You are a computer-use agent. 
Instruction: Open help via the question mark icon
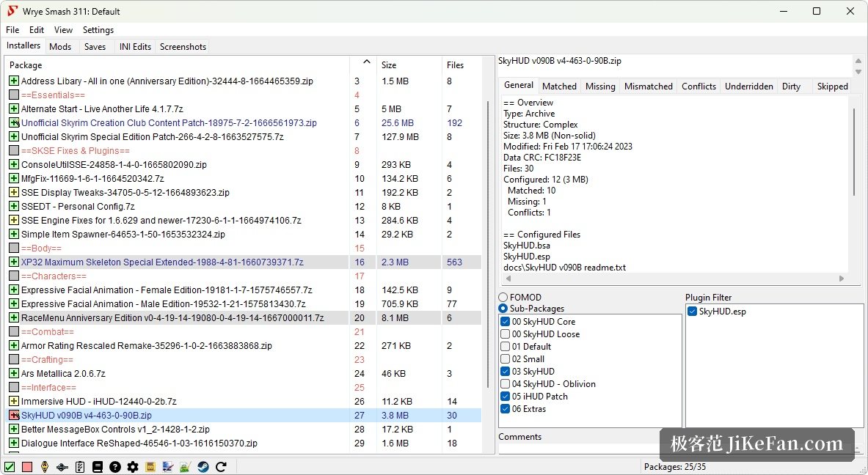click(115, 467)
